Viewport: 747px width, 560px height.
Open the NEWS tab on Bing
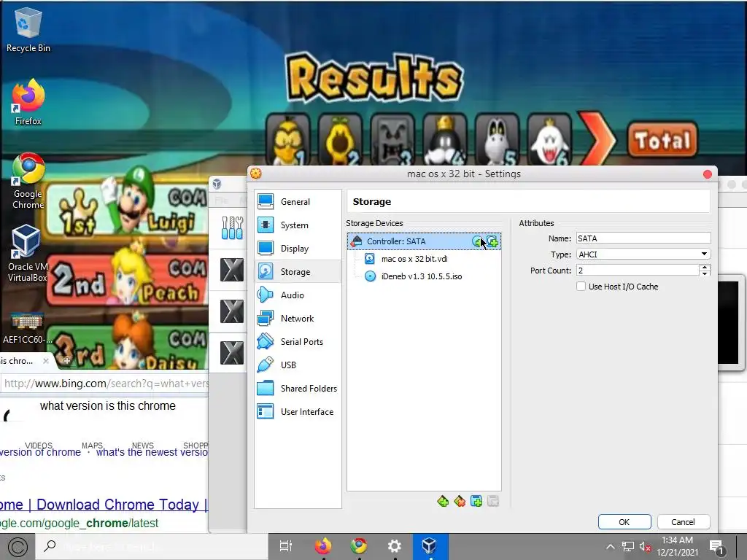pos(142,446)
